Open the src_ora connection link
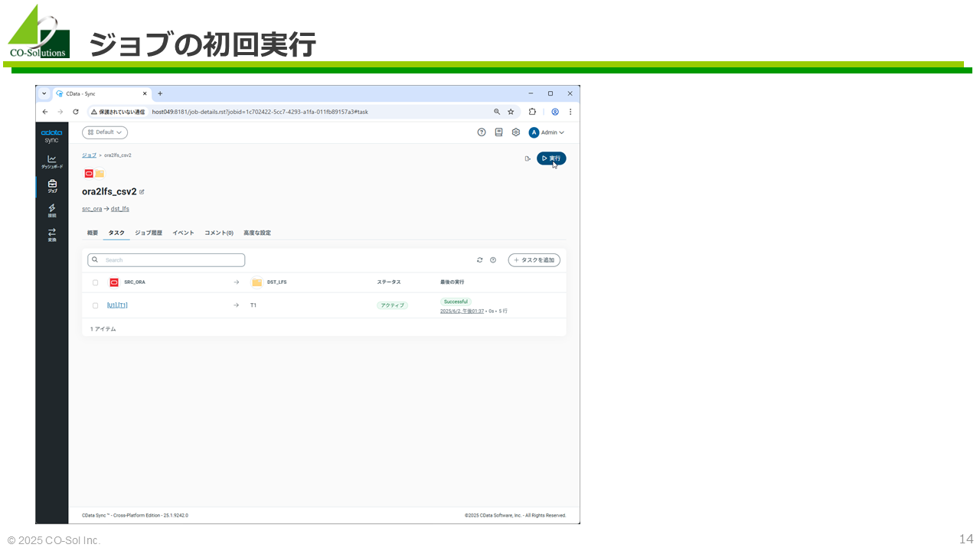Viewport: 980px width, 551px height. click(x=92, y=208)
